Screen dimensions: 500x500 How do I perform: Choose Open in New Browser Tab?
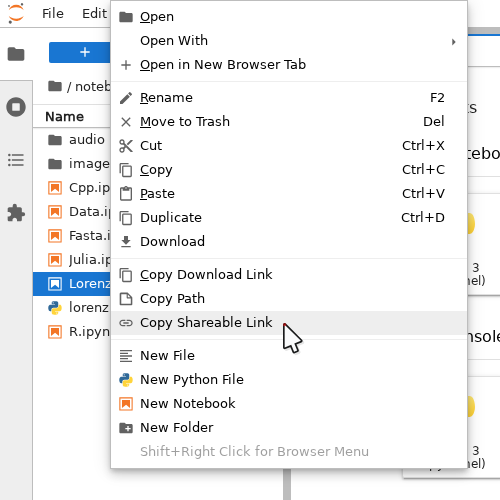click(x=289, y=65)
